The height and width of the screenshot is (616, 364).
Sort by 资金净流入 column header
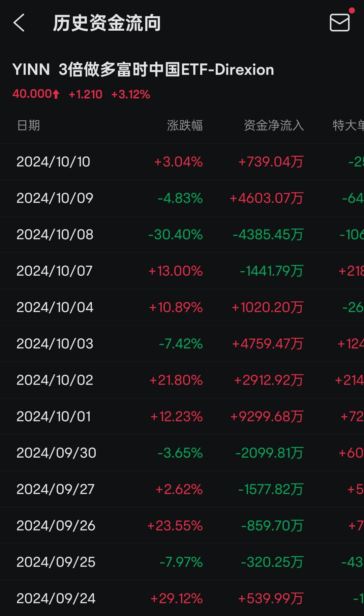click(x=274, y=125)
